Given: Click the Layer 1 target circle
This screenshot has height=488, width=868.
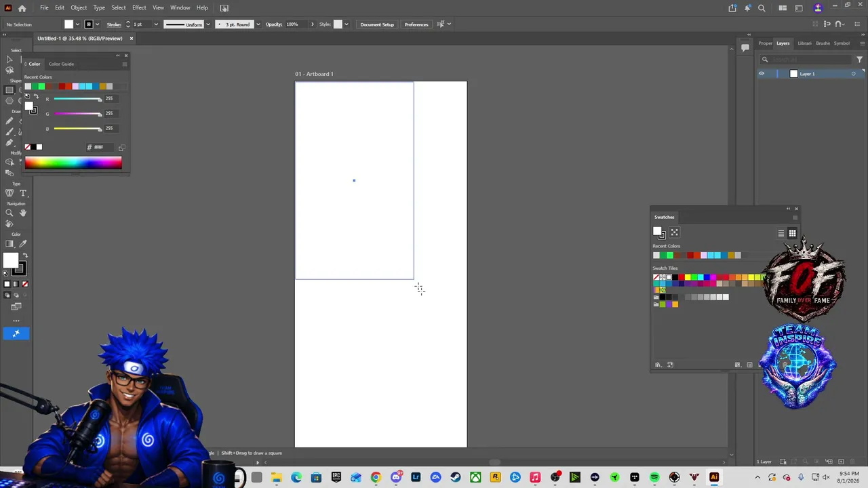Looking at the screenshot, I should [853, 74].
